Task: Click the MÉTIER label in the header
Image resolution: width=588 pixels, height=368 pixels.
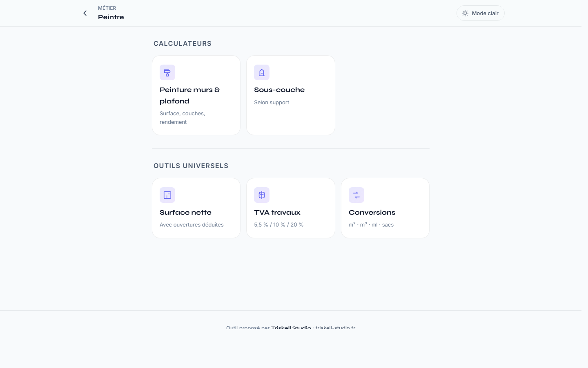Action: pos(107,8)
